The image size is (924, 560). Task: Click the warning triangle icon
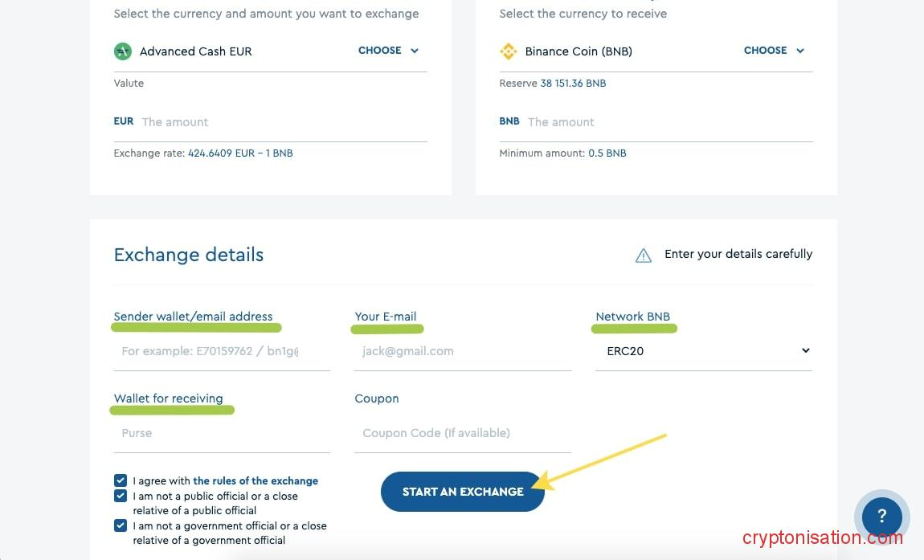point(643,255)
